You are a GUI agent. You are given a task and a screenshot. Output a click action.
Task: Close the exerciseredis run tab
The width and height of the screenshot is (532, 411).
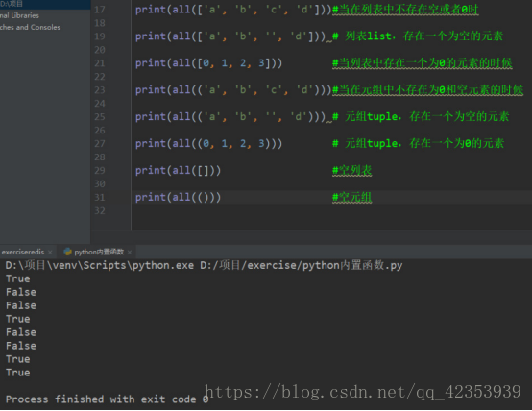[x=50, y=253]
